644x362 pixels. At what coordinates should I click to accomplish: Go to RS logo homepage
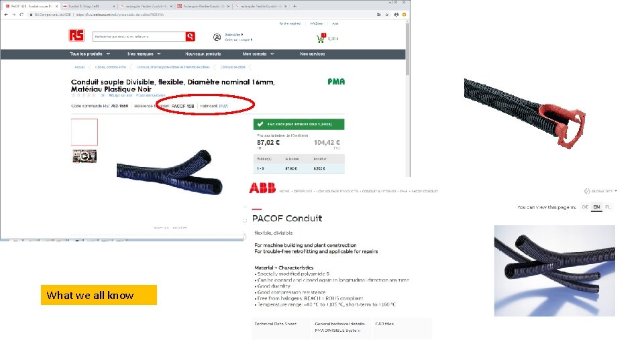click(x=76, y=36)
